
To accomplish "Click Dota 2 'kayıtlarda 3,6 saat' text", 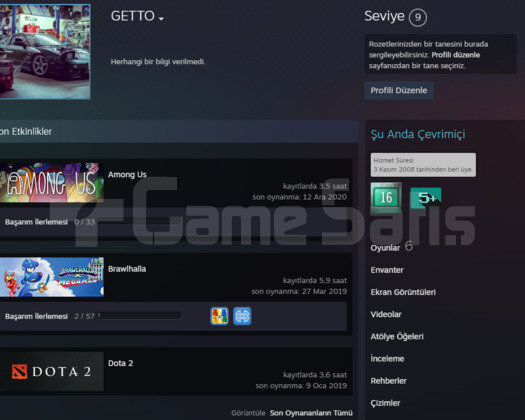I will pos(315,375).
